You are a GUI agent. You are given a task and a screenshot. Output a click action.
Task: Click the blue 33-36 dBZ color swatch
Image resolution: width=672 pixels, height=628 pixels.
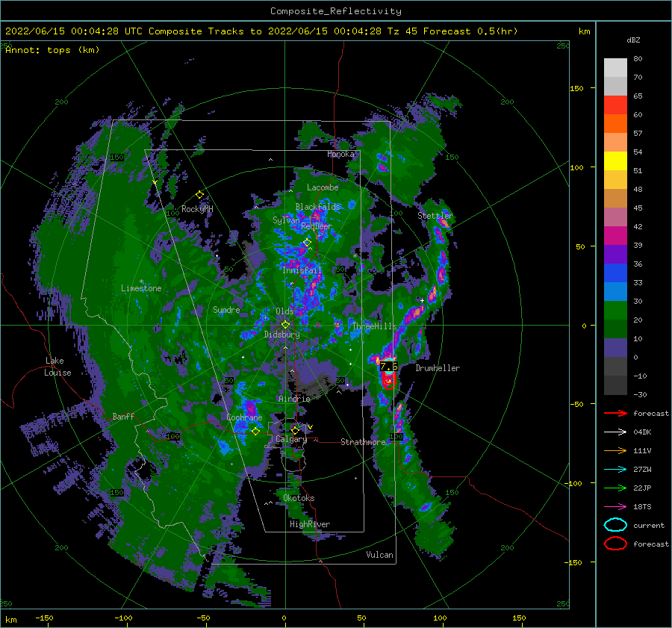[615, 273]
